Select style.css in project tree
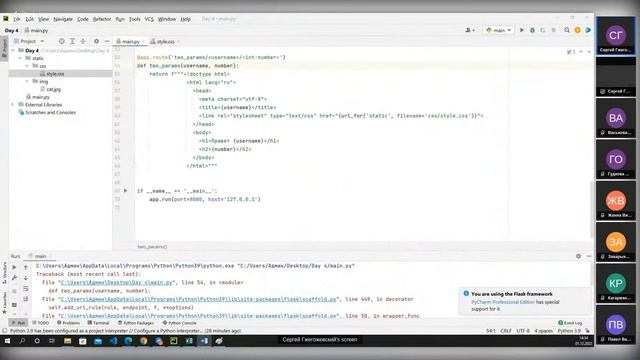This screenshot has height=360, width=640. pyautogui.click(x=55, y=74)
